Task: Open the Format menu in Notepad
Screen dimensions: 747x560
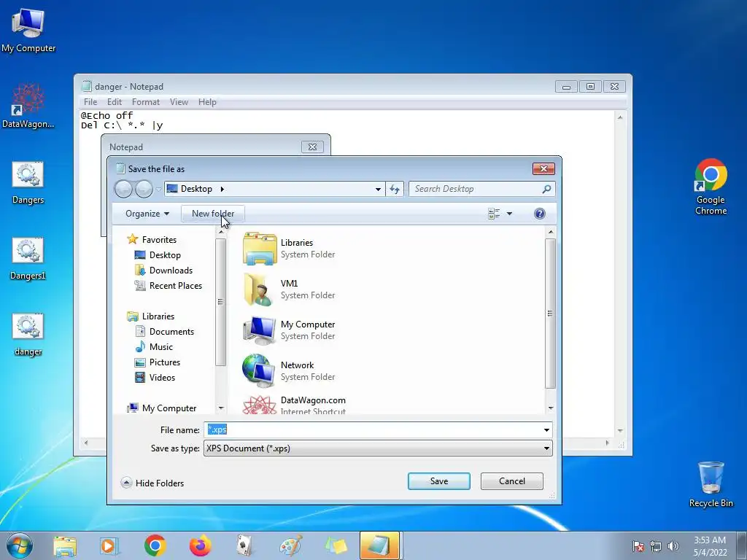Action: click(146, 102)
